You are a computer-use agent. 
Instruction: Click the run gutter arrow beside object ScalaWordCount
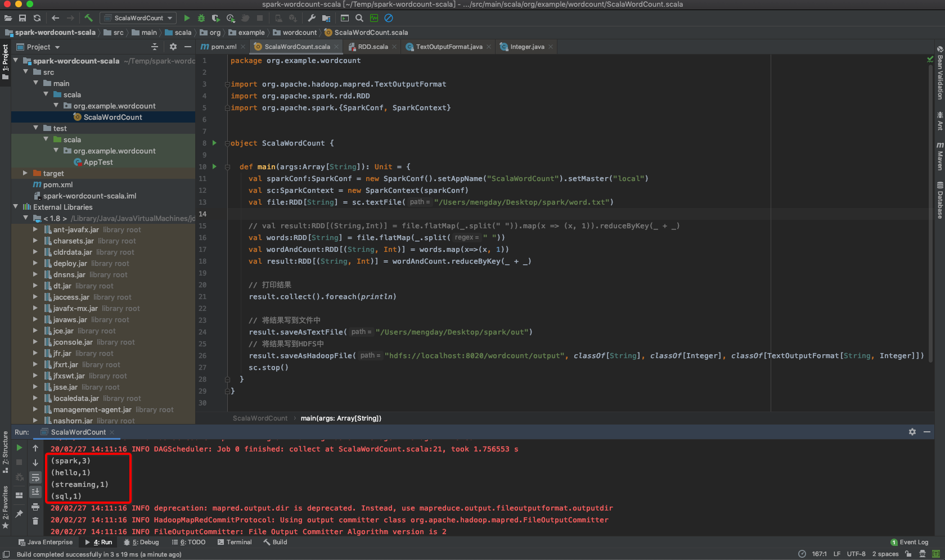[214, 143]
